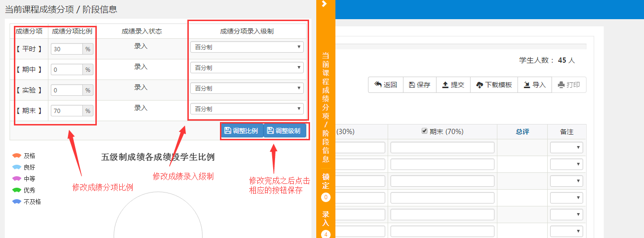
Task: Collapse side panel with top chevron arrow
Action: [x=324, y=4]
